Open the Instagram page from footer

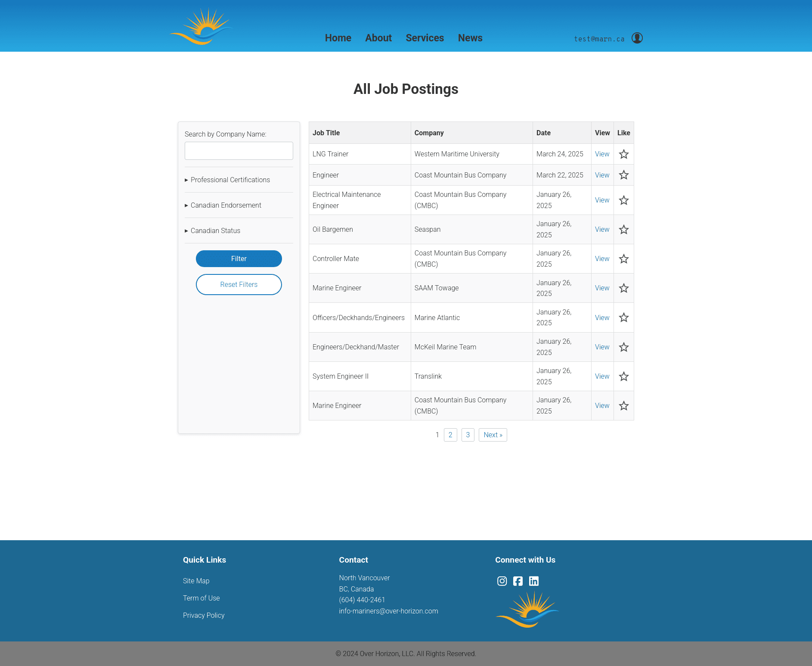click(x=502, y=581)
